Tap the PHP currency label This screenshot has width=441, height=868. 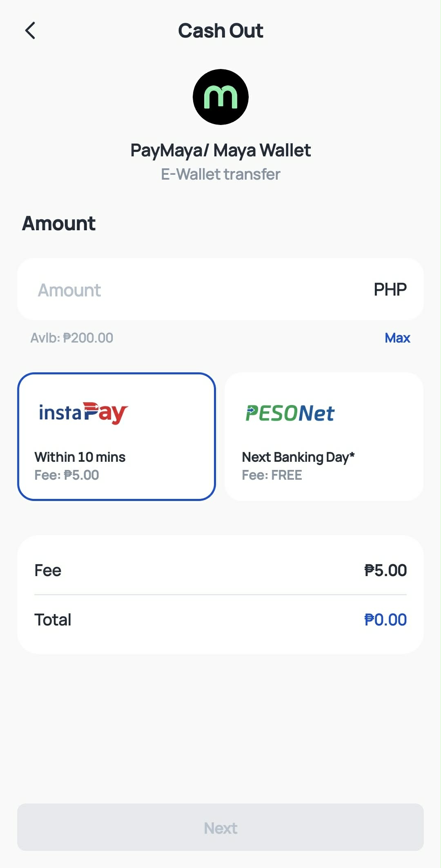pyautogui.click(x=390, y=289)
